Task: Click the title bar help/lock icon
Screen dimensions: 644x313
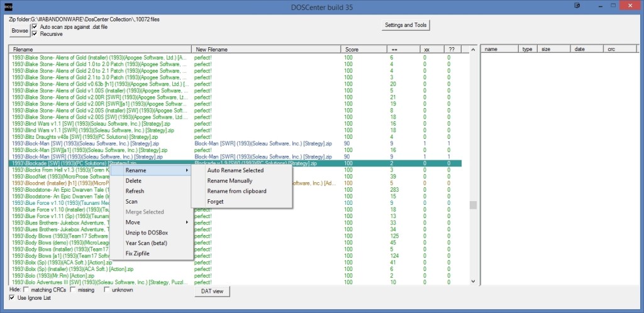Action: pyautogui.click(x=577, y=6)
